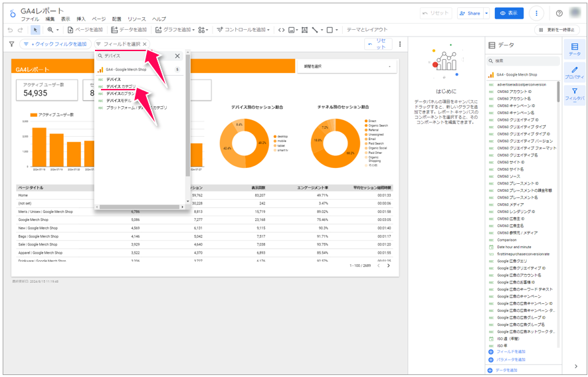
Task: Select the デバイス カテゴリ field
Action: (121, 86)
